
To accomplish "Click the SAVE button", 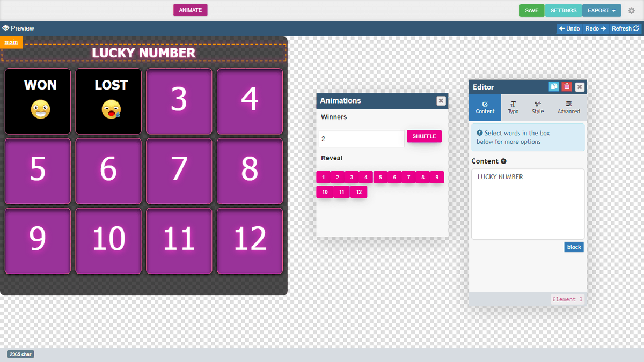I will click(x=532, y=10).
